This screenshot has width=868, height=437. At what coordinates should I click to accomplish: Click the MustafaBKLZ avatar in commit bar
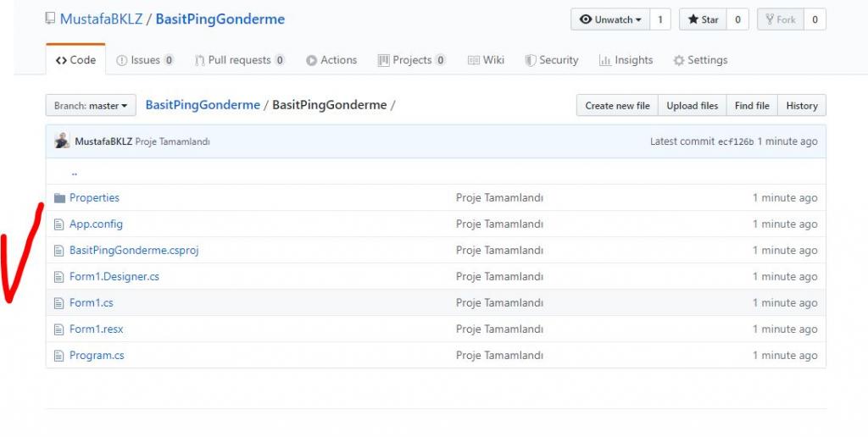point(62,141)
